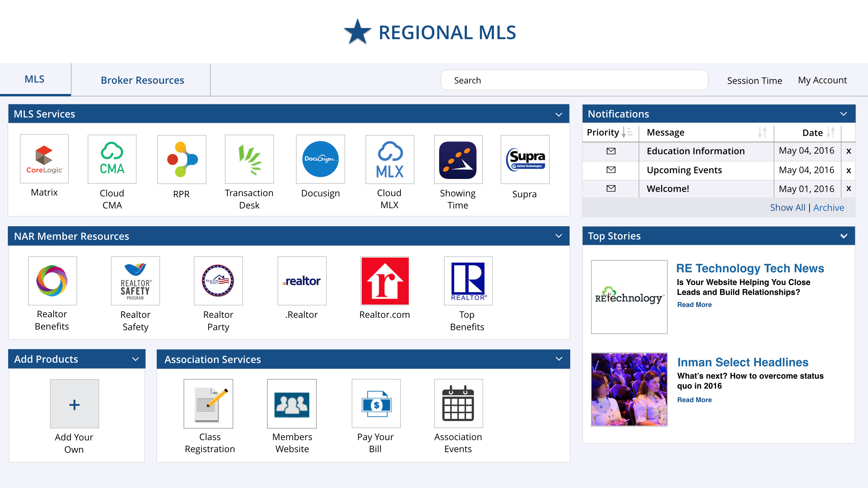The height and width of the screenshot is (488, 868).
Task: Collapse NAR Member Resources panel
Action: [559, 236]
